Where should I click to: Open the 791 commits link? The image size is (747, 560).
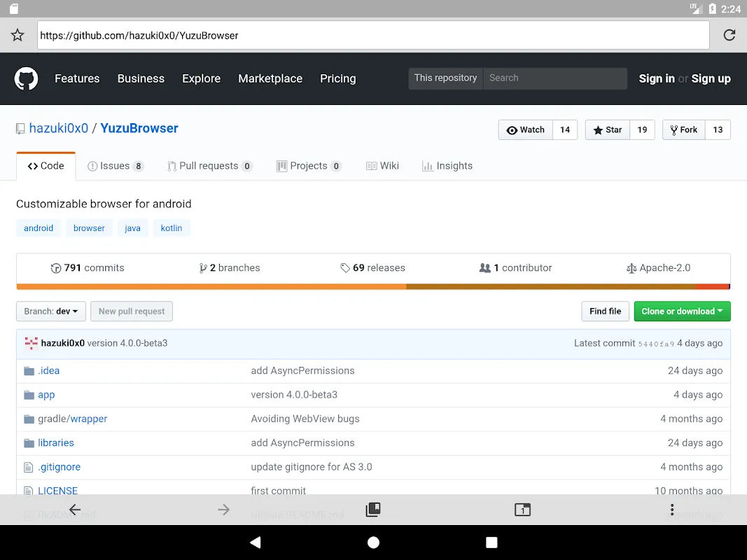point(88,268)
